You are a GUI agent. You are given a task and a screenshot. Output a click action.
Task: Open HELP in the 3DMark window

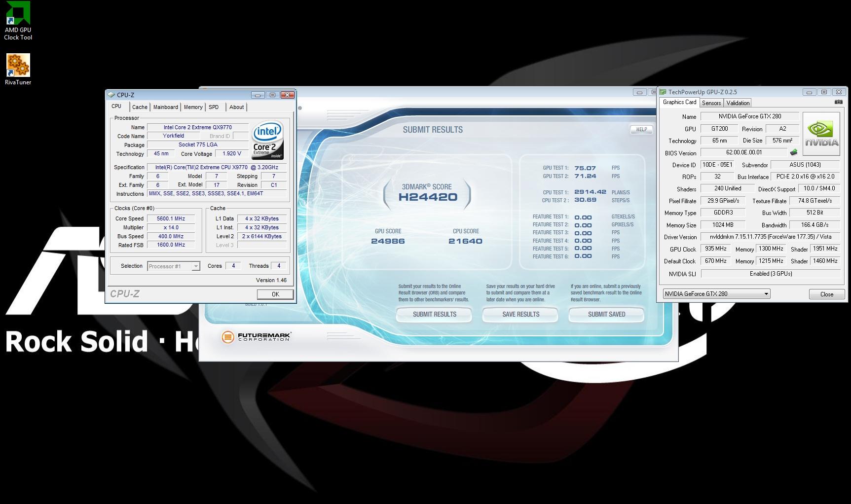coord(641,129)
